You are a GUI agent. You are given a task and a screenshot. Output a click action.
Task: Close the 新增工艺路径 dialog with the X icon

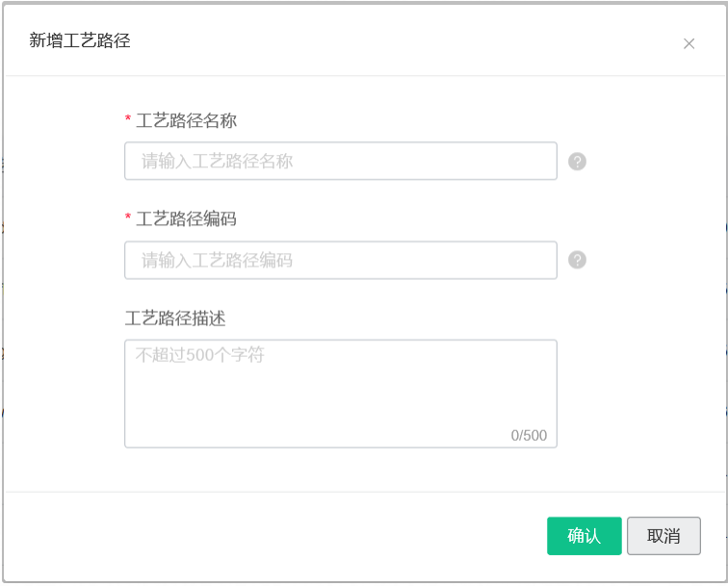click(x=689, y=43)
